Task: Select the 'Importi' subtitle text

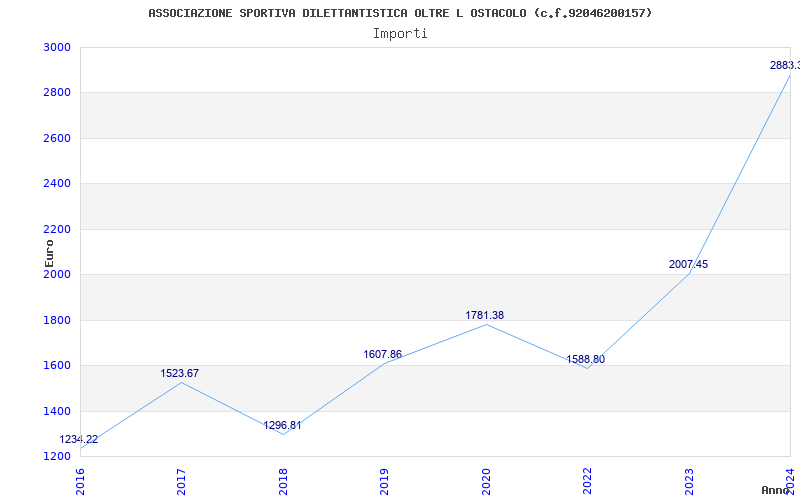Action: (400, 34)
